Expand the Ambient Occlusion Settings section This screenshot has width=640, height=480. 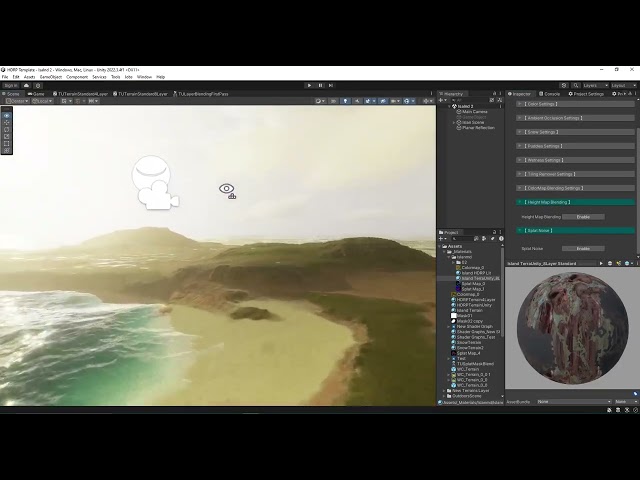tap(575, 118)
